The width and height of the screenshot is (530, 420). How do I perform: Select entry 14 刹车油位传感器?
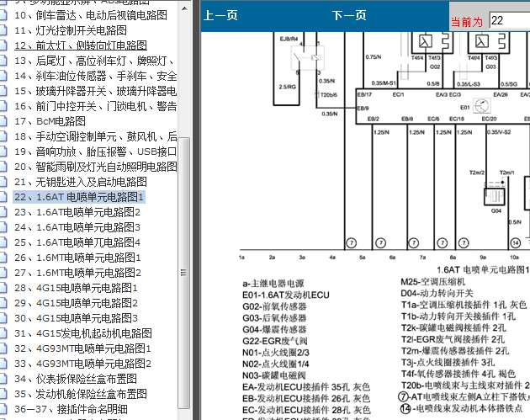tap(96, 76)
